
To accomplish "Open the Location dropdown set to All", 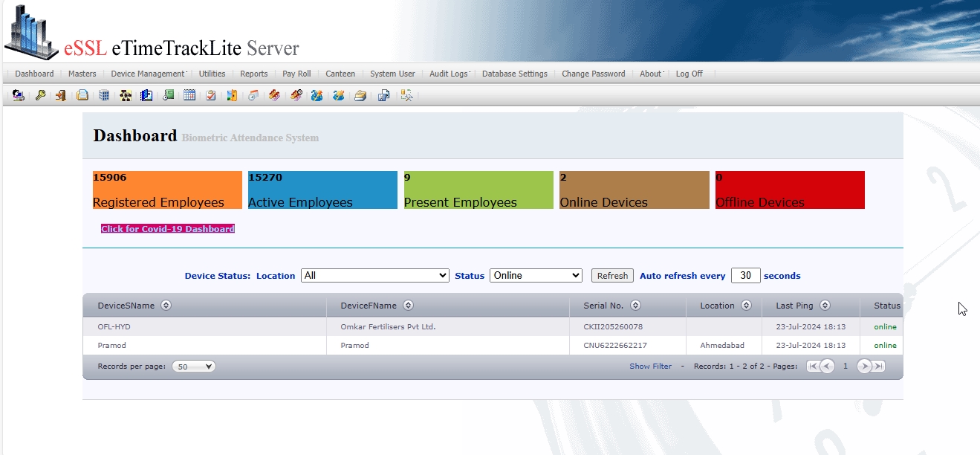I will [375, 275].
